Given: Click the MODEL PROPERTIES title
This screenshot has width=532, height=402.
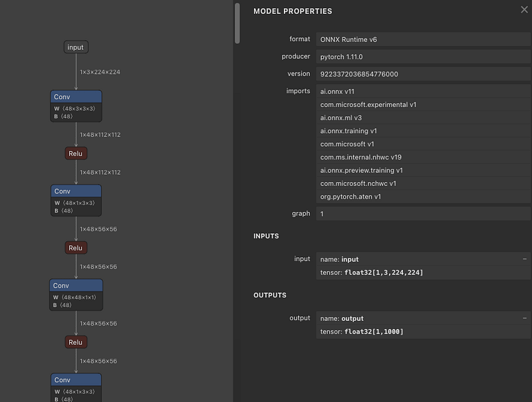Looking at the screenshot, I should pos(293,11).
